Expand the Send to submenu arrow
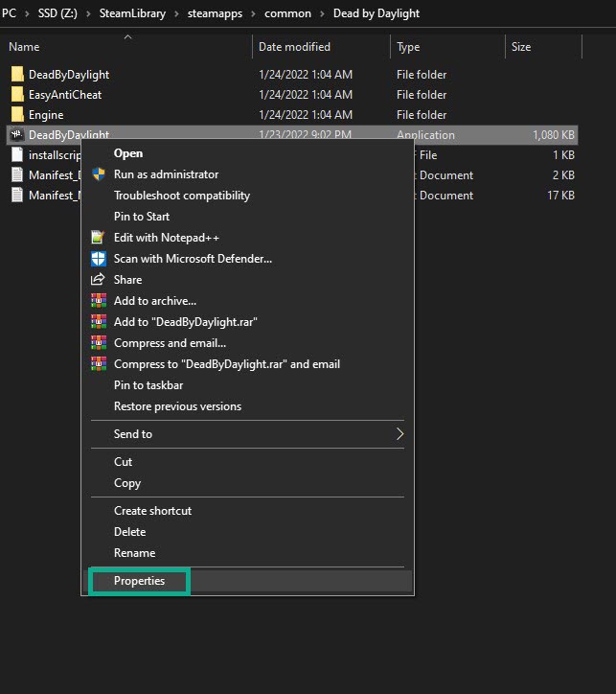 click(399, 433)
